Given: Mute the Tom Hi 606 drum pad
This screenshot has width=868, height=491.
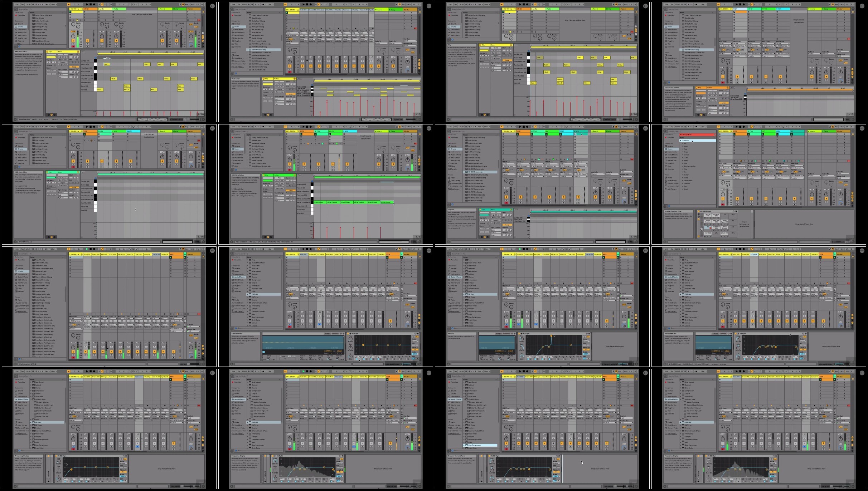Looking at the screenshot, I should pos(705,218).
